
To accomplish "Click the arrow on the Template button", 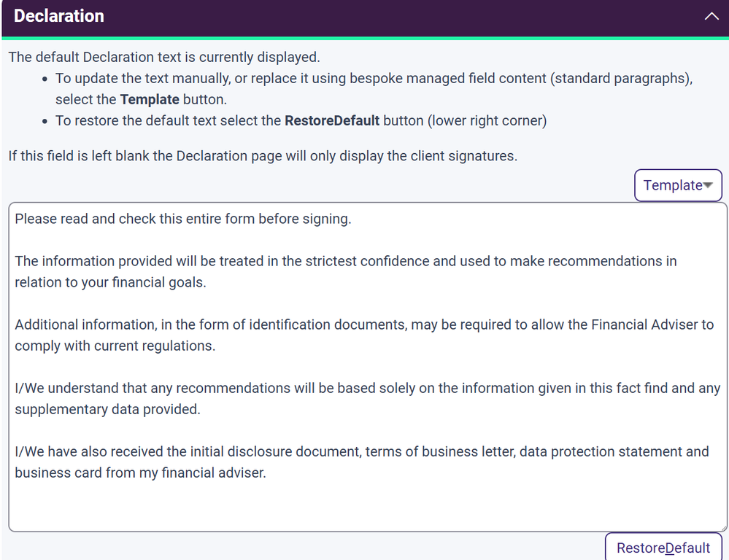I will (707, 185).
